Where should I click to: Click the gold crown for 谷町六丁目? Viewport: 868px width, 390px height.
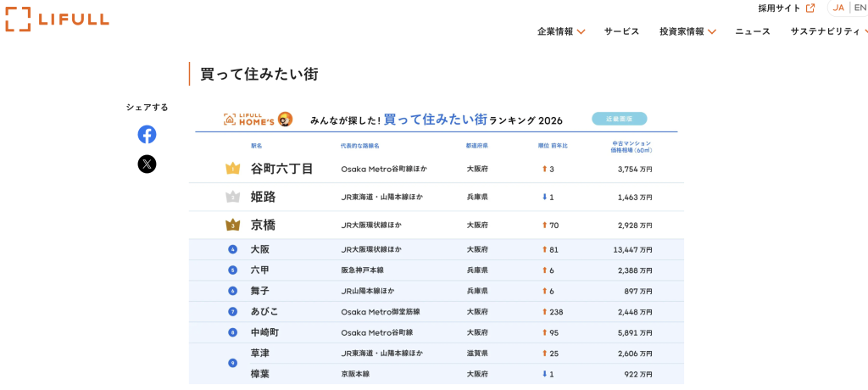coord(232,169)
